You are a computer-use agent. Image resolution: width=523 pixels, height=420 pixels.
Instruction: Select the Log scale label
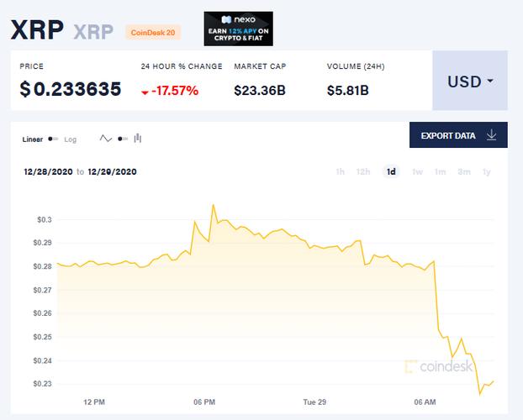coord(70,139)
